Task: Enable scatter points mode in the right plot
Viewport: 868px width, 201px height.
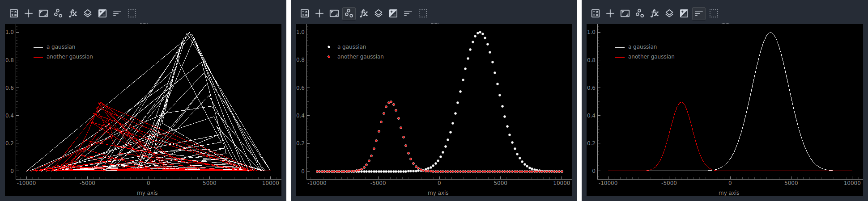Action: coord(640,13)
